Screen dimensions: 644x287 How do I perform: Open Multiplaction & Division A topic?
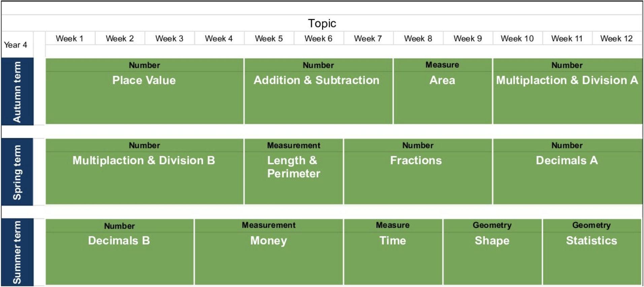(x=567, y=81)
